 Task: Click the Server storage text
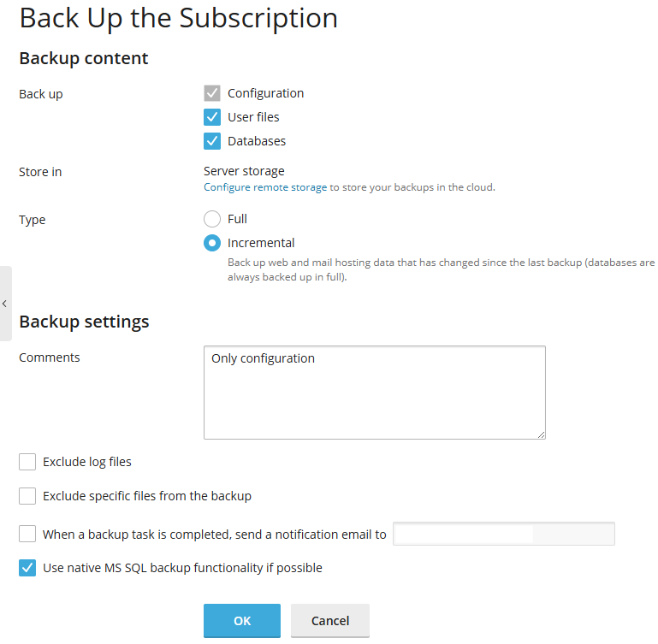(244, 171)
